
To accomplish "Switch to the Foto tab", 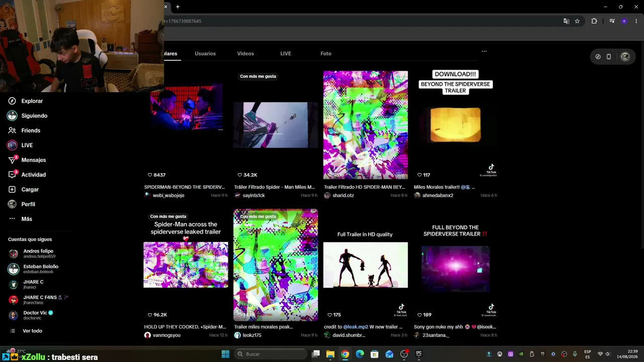I will point(326,53).
